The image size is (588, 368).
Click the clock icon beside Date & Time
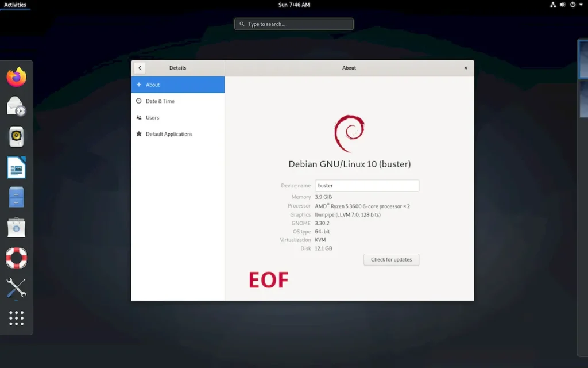(139, 101)
